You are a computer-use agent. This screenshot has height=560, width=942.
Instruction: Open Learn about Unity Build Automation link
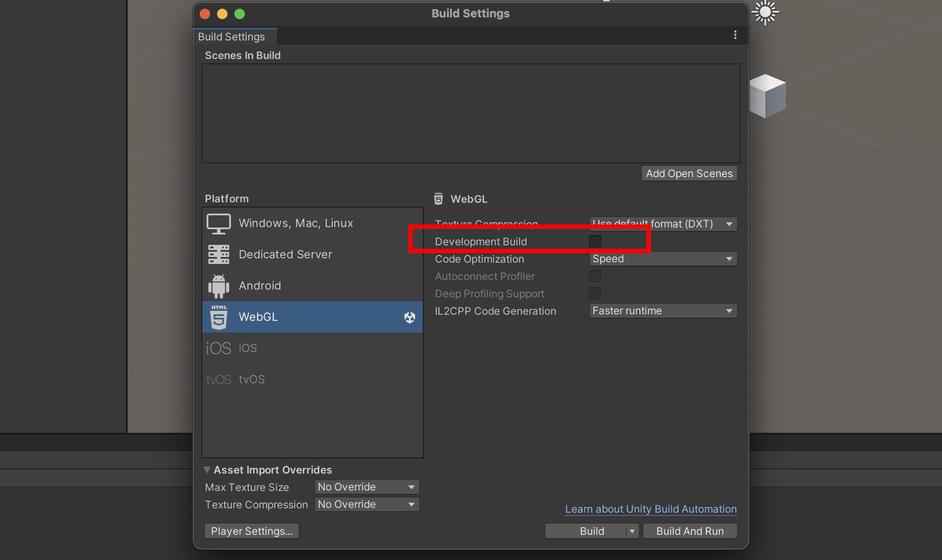(651, 509)
